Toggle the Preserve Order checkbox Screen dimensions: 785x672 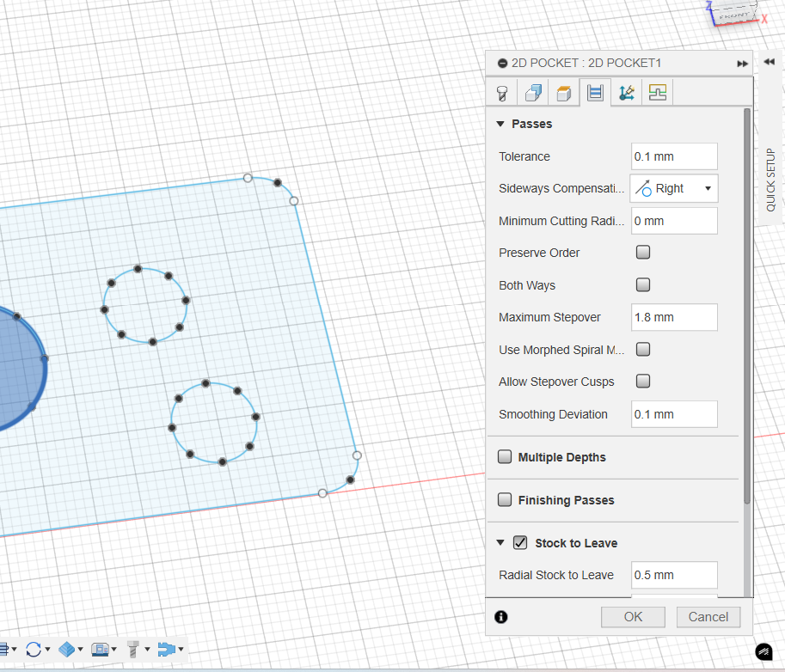tap(643, 252)
